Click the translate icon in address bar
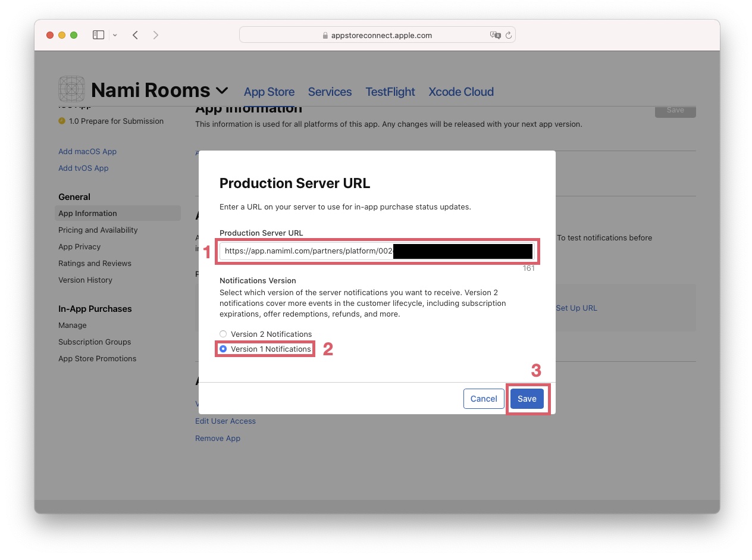The width and height of the screenshot is (752, 560). tap(495, 35)
